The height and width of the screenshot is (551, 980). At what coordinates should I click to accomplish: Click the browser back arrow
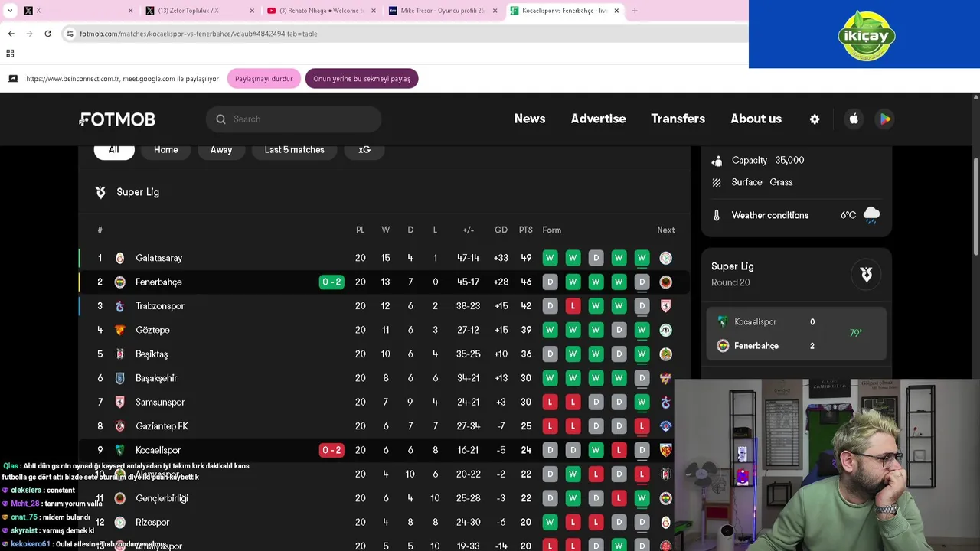coord(11,34)
